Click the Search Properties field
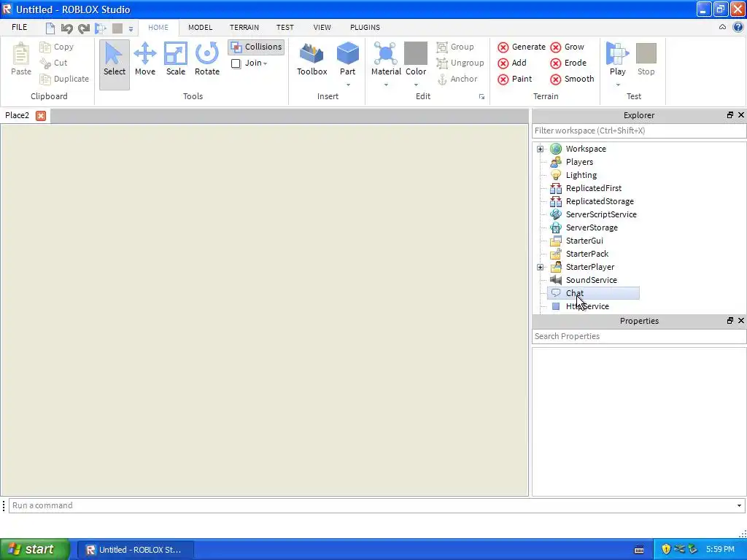747x560 pixels. (639, 336)
